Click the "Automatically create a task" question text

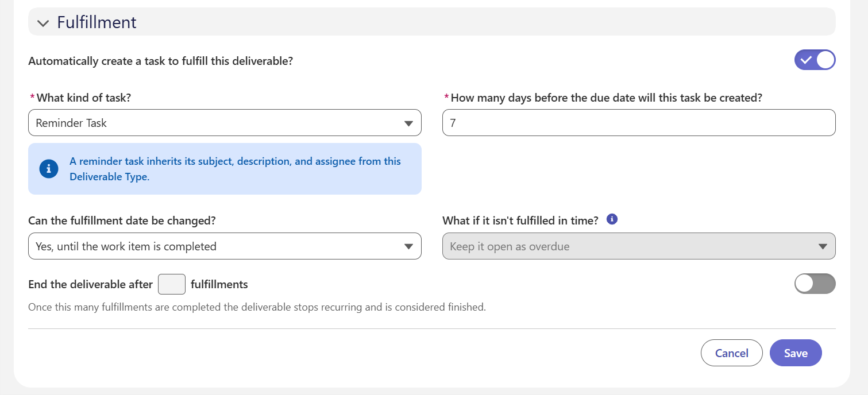coord(161,61)
